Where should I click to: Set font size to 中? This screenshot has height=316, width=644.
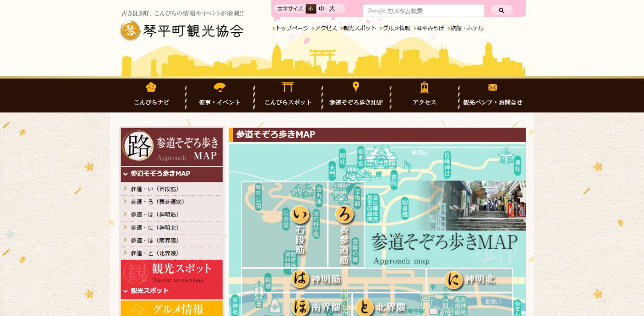(322, 9)
